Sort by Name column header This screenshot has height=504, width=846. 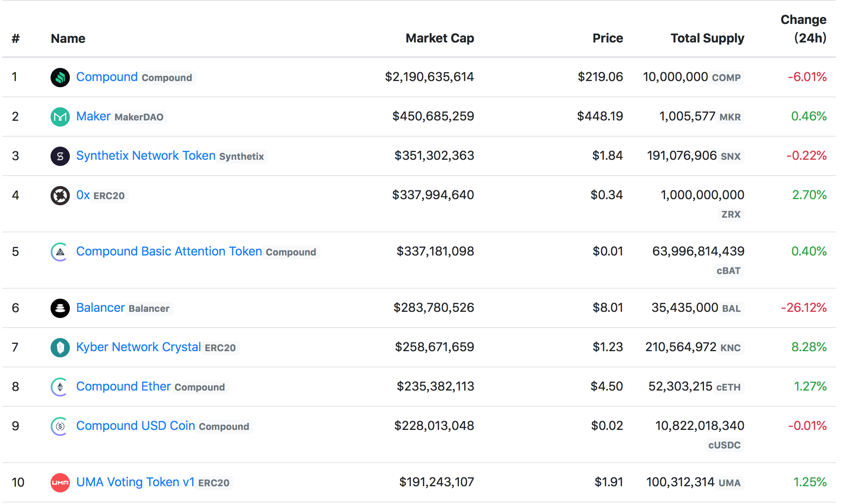tap(68, 39)
